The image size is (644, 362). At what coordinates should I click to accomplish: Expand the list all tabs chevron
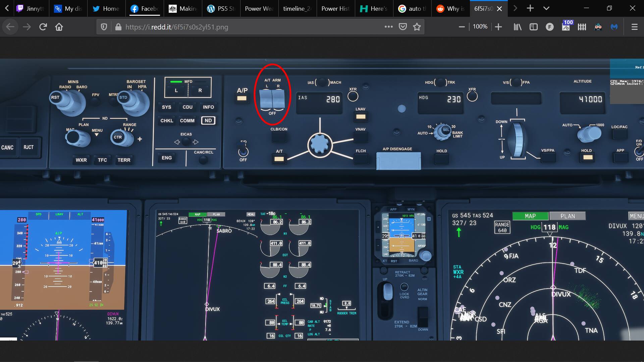coord(546,8)
